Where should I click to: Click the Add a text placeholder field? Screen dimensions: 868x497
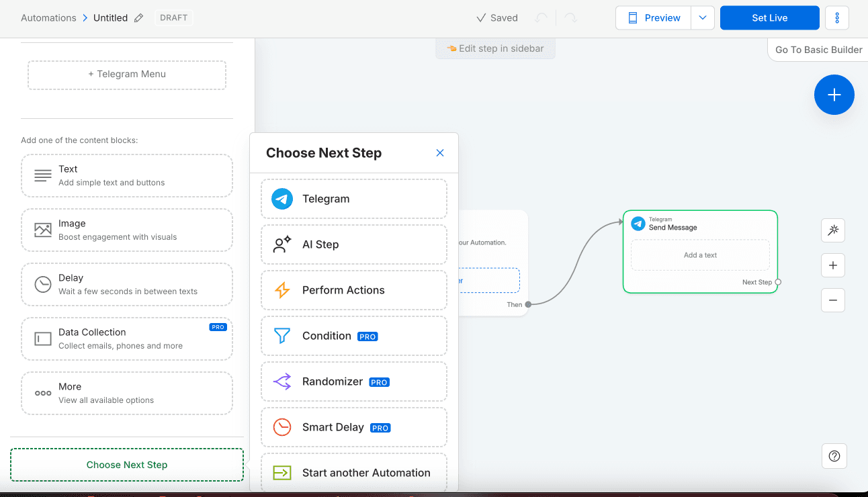(x=700, y=255)
